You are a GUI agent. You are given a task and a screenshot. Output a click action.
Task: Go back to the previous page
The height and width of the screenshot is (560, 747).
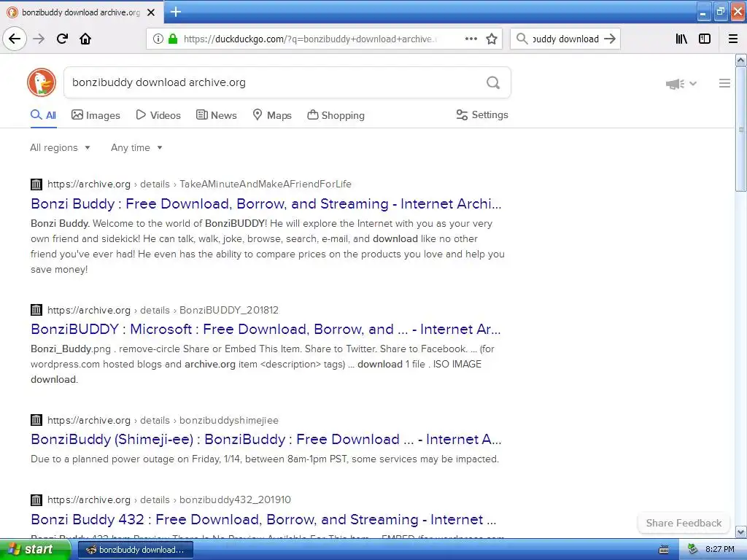(x=15, y=39)
